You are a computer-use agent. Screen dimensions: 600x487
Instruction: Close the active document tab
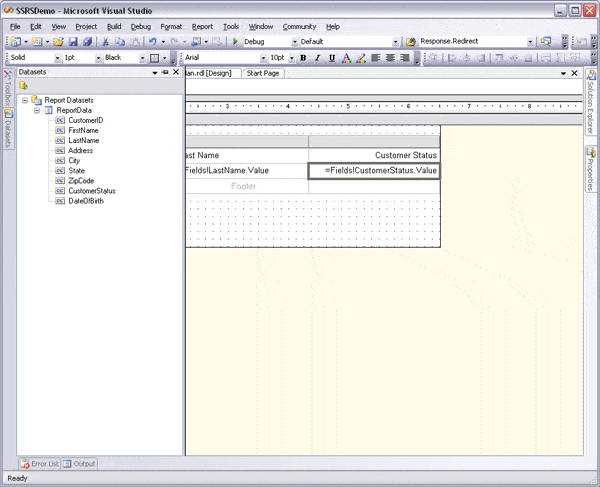(x=574, y=73)
